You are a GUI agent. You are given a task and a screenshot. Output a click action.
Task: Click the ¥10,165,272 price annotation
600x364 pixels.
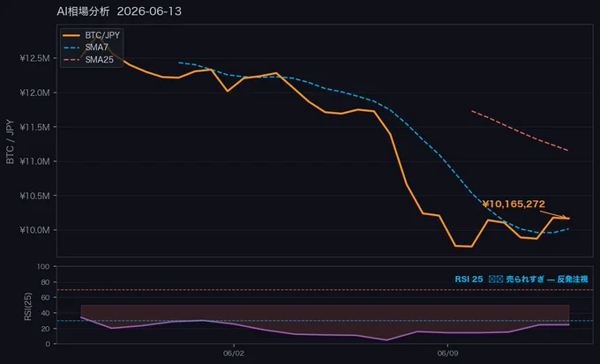514,204
